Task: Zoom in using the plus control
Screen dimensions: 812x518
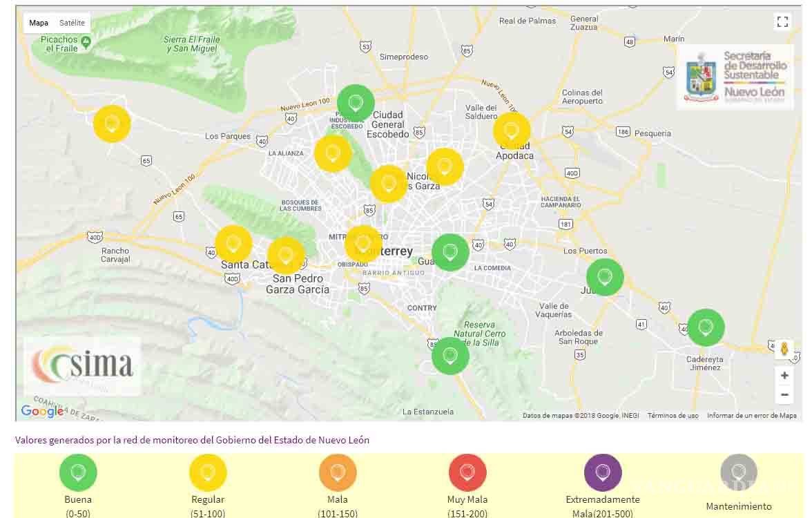Action: [x=784, y=374]
